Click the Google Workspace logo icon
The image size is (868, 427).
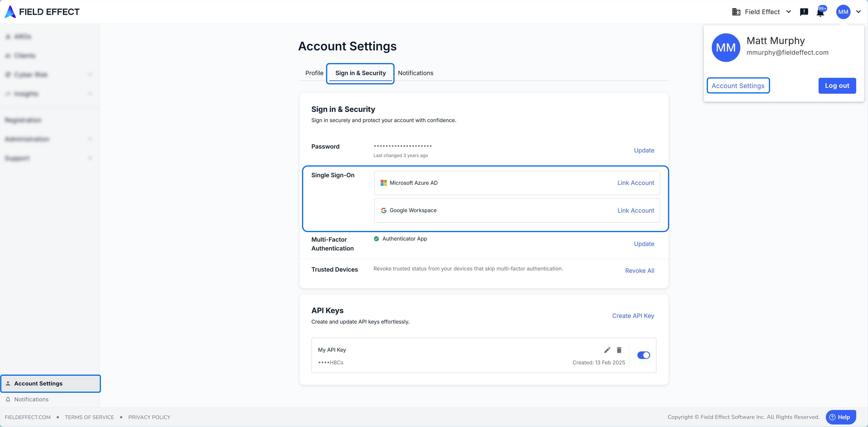383,211
